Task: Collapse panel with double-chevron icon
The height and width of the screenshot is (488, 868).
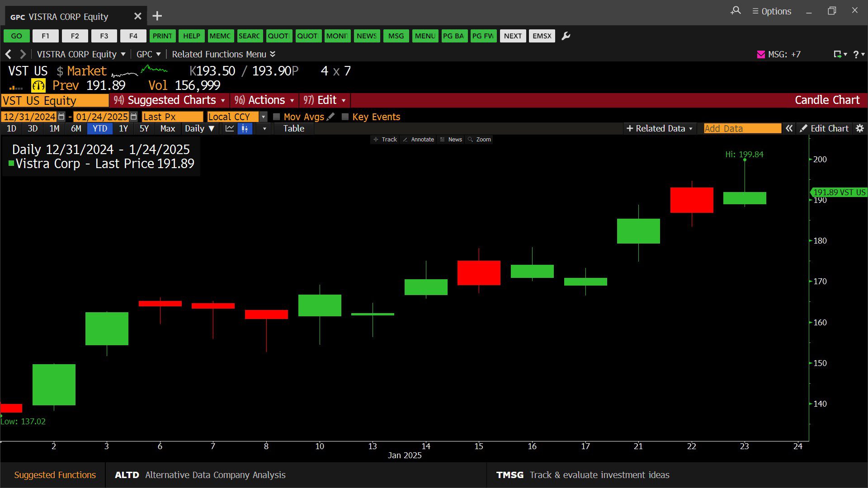Action: pos(789,129)
